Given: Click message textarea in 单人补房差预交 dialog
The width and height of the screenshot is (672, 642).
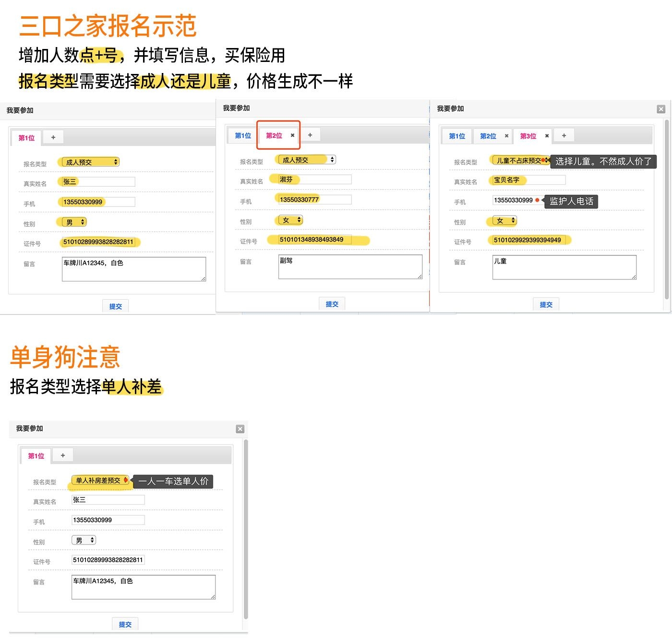Looking at the screenshot, I should point(144,587).
